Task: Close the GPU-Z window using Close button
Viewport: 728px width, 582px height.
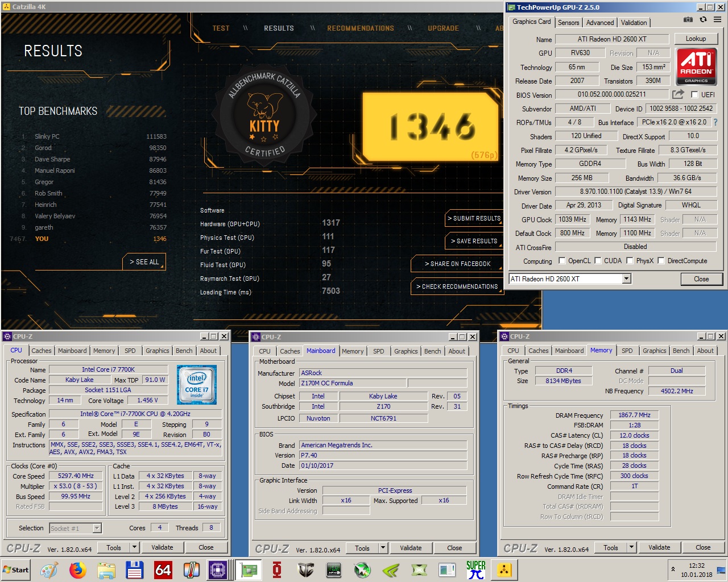Action: [701, 279]
